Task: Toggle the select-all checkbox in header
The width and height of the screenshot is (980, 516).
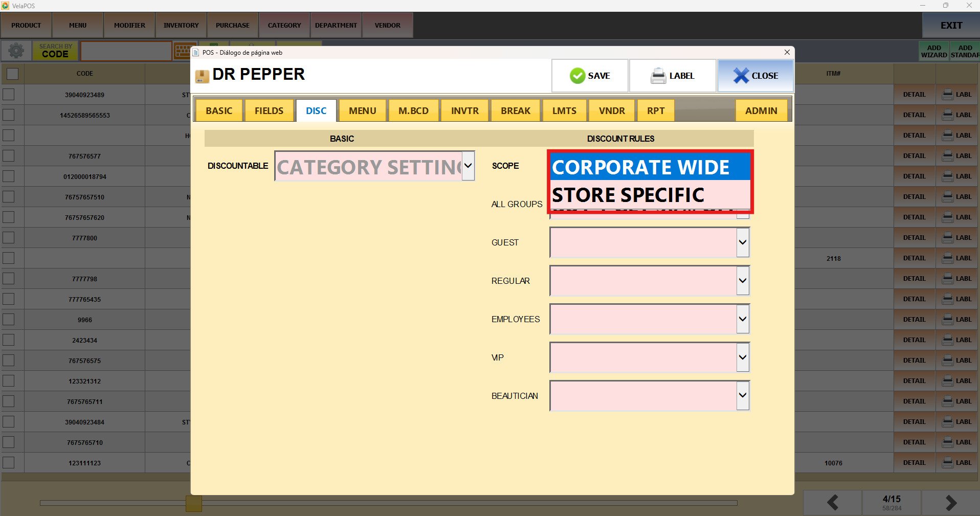Action: tap(12, 74)
